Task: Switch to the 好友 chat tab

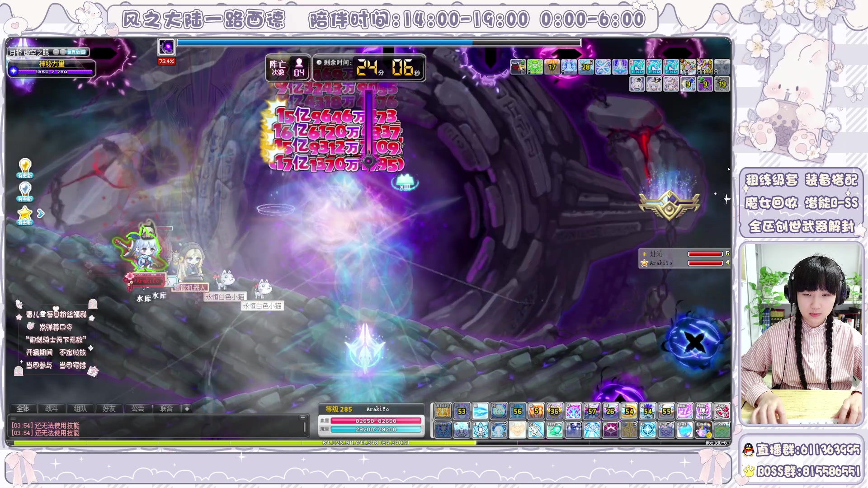Action: click(x=109, y=408)
